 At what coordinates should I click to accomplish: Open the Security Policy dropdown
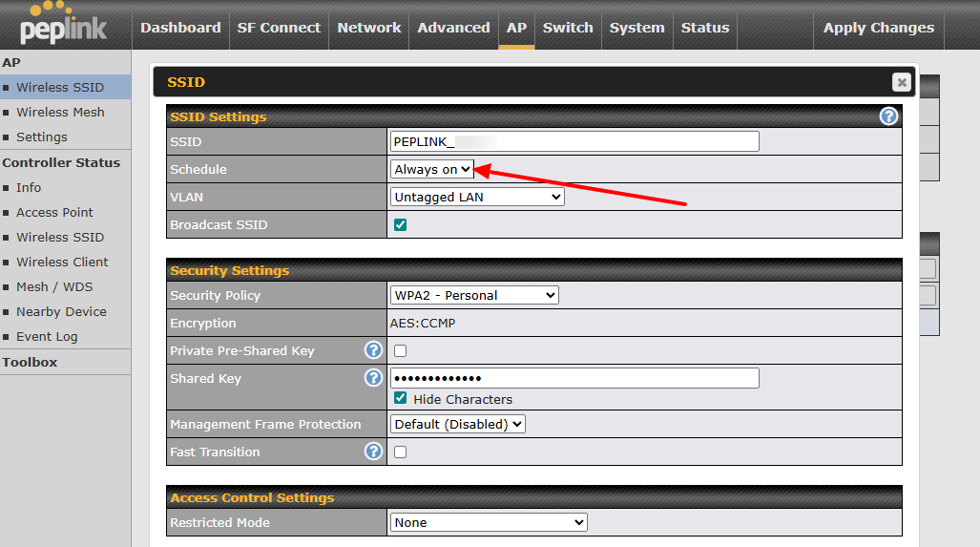click(474, 295)
